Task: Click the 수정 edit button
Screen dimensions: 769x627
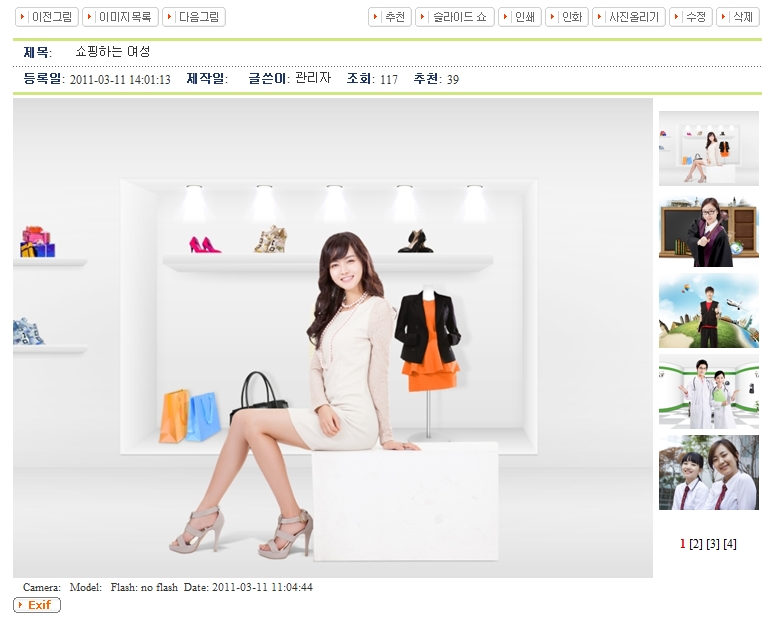Action: pos(691,17)
